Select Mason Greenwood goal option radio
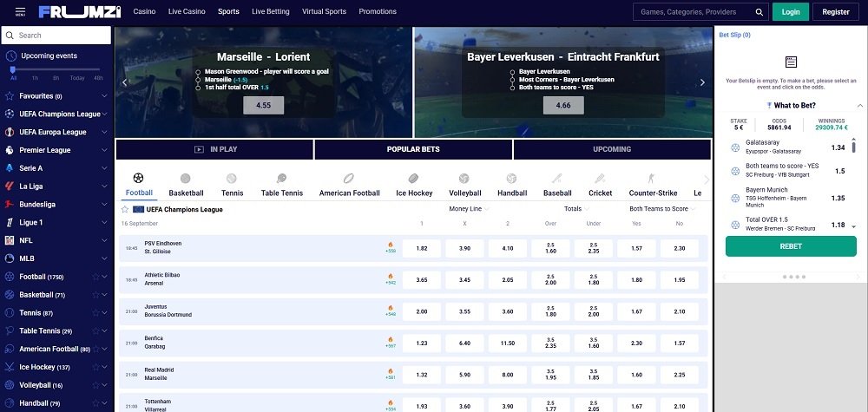Viewport: 868px width, 412px height. tap(199, 71)
